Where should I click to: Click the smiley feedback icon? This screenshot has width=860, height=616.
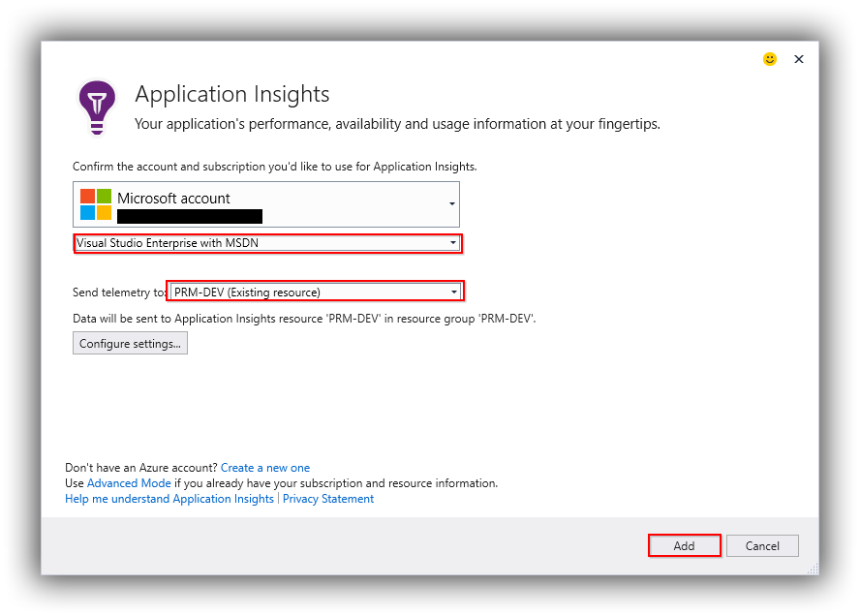pos(770,59)
